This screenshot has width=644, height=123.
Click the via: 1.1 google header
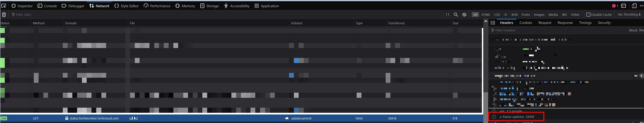pyautogui.click(x=511, y=111)
